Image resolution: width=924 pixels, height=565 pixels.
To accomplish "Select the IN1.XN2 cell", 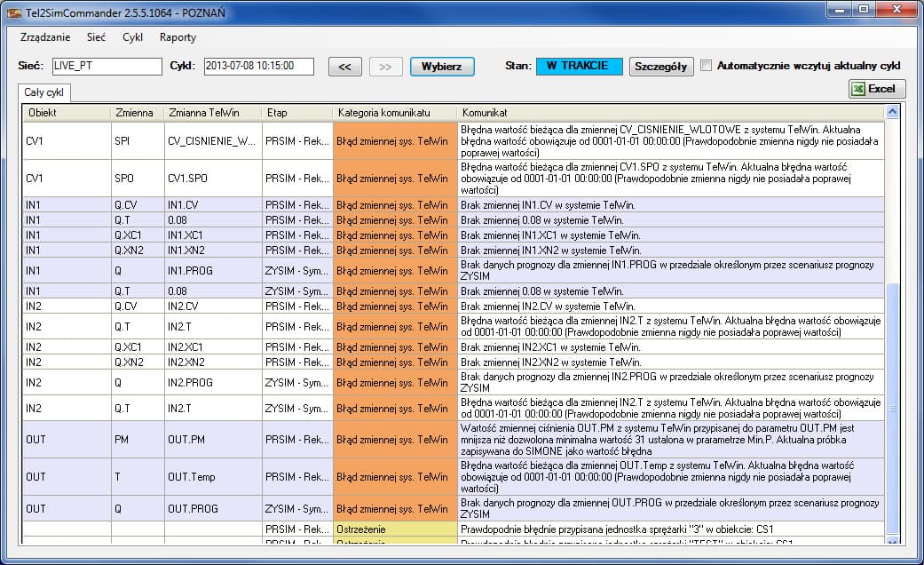I will (x=213, y=250).
